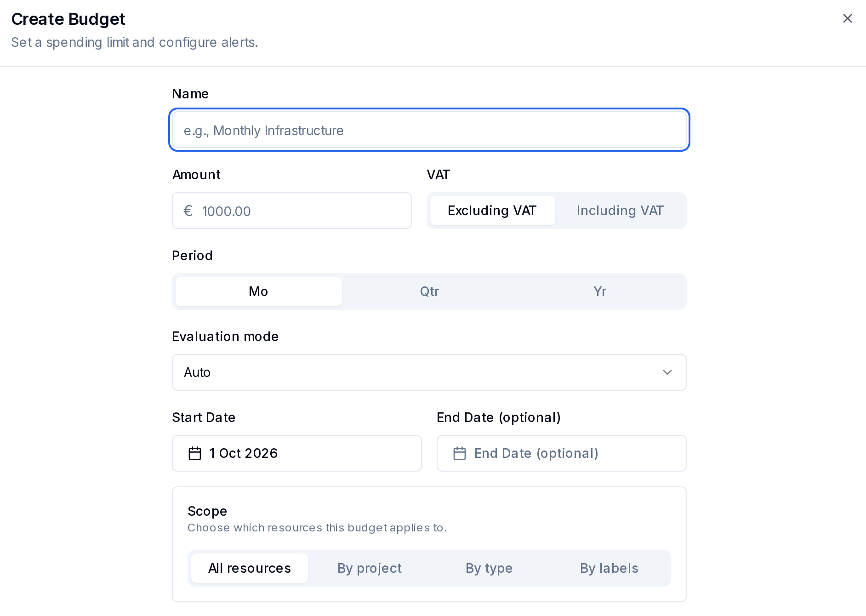Click the Amount label
Screen dimensions: 866x616
[x=196, y=175]
